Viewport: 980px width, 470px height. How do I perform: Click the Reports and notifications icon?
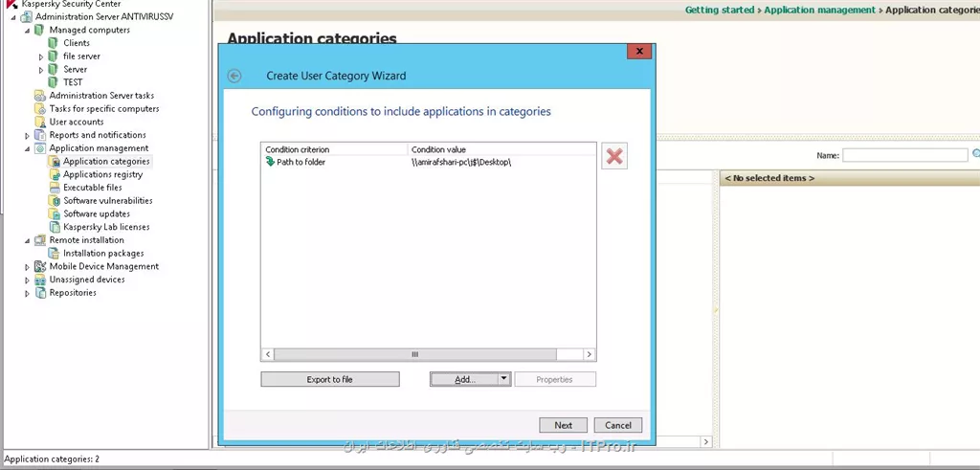(x=39, y=135)
